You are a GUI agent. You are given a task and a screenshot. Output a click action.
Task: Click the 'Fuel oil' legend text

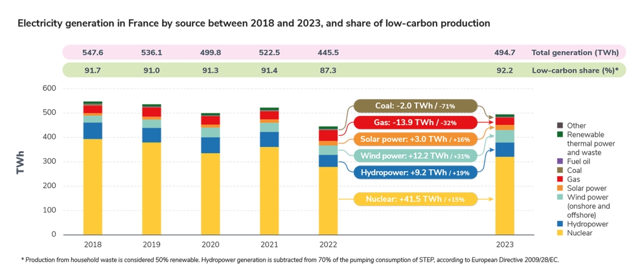tap(578, 161)
